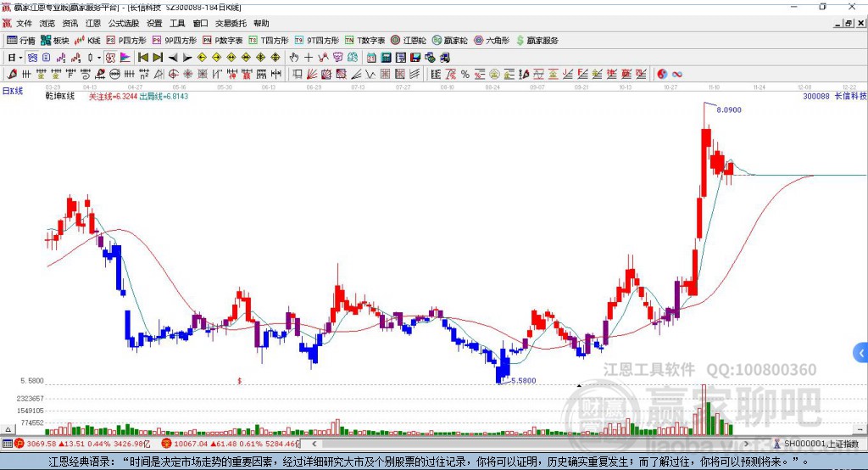Select the zigzag wave line tool
The image size is (868, 470).
[370, 74]
